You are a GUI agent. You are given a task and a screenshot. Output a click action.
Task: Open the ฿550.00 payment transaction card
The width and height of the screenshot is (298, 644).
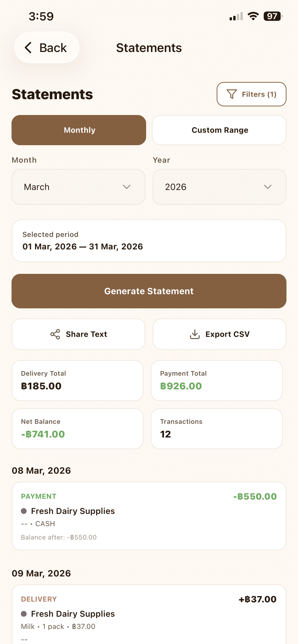point(149,516)
